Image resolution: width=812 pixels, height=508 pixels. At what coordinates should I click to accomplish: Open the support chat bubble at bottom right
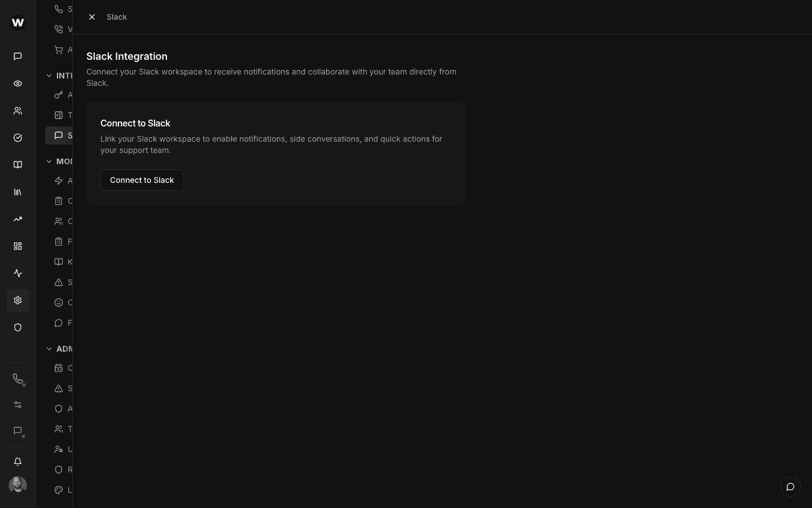coord(790,487)
